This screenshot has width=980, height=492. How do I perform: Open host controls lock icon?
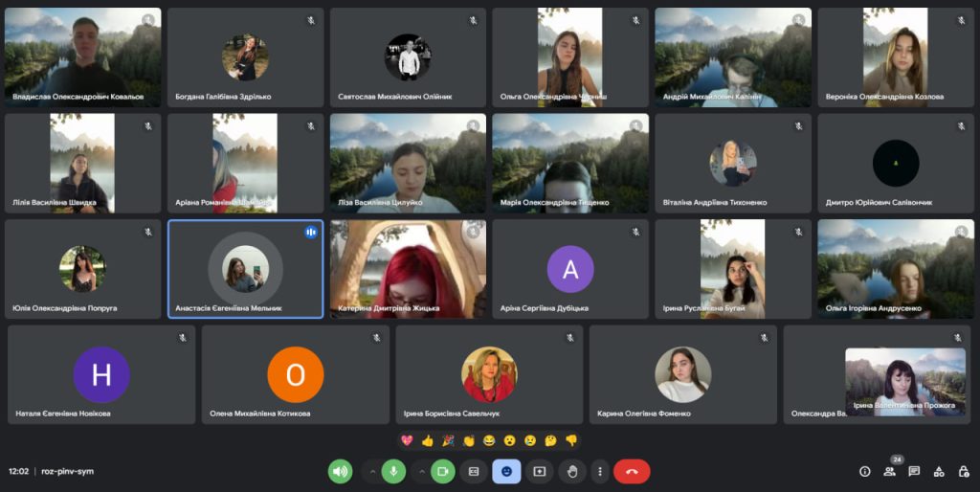963,471
